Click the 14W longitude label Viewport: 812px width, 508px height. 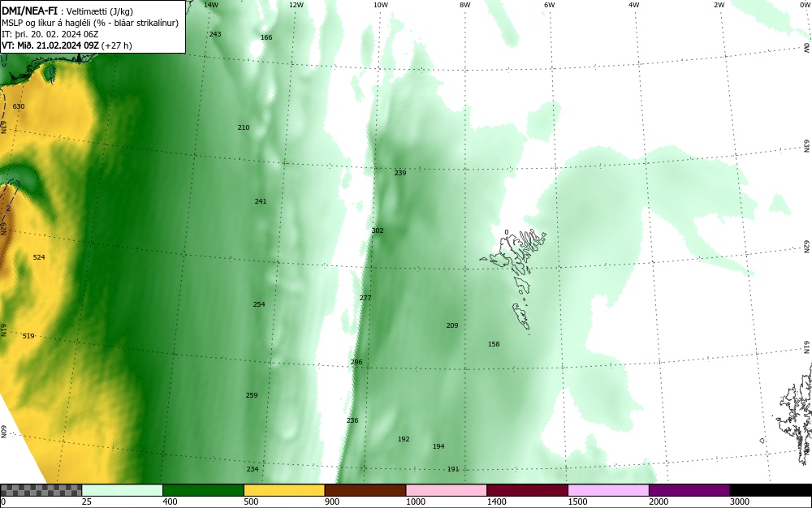point(211,5)
